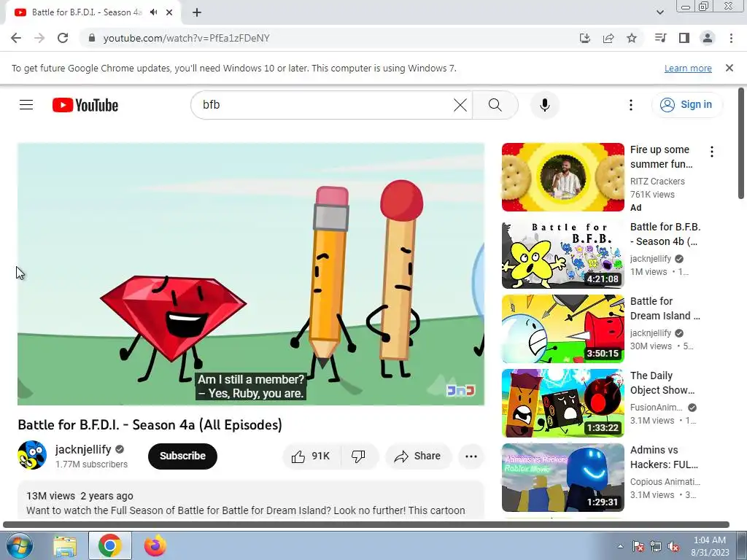Image resolution: width=747 pixels, height=560 pixels.
Task: Dismiss the Chrome update infobar
Action: point(729,68)
